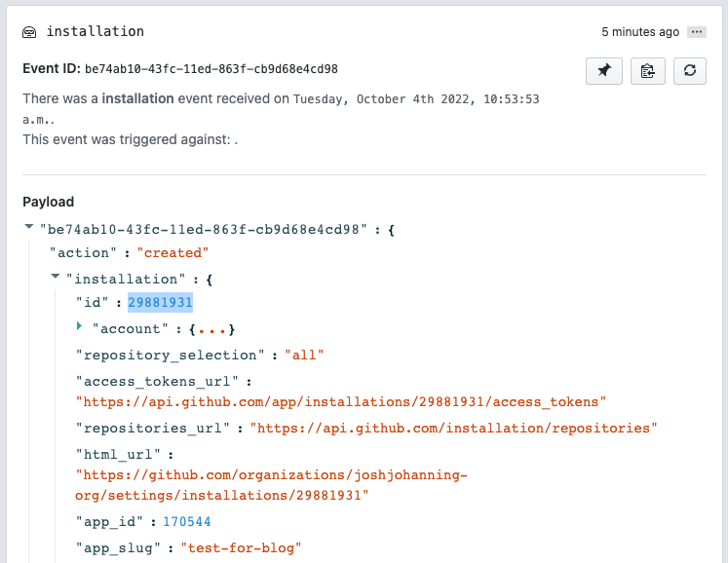The width and height of the screenshot is (728, 563).
Task: Collapse the "installation" node
Action: pos(56,278)
